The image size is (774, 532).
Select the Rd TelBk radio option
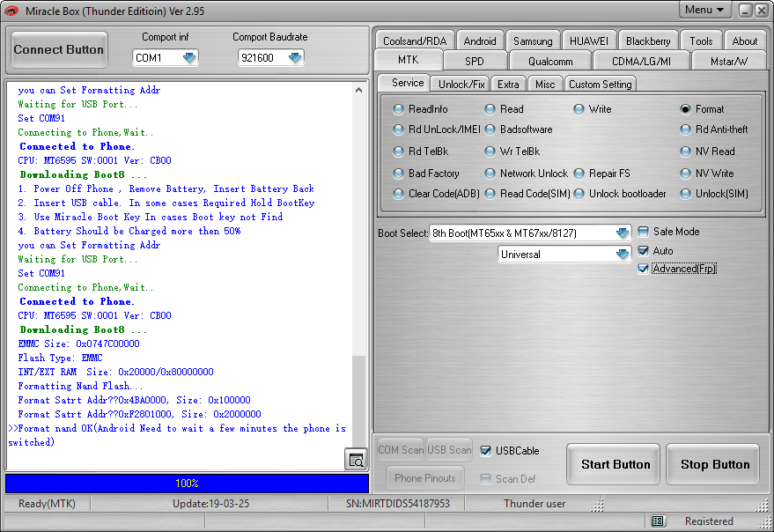click(x=421, y=151)
